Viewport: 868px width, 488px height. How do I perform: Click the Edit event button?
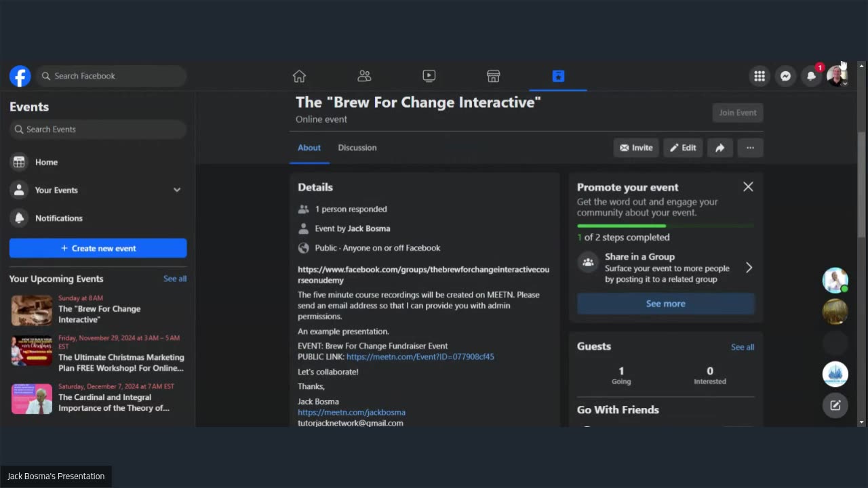pyautogui.click(x=683, y=148)
